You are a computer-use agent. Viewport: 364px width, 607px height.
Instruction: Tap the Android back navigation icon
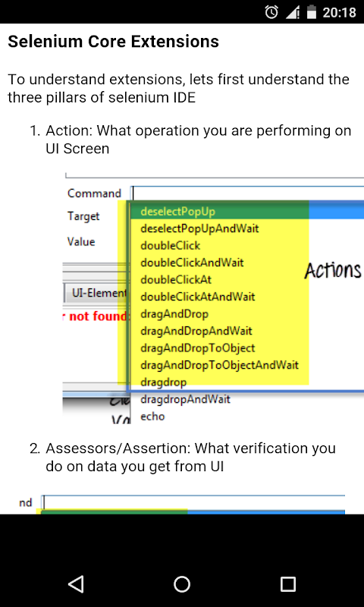point(76,583)
